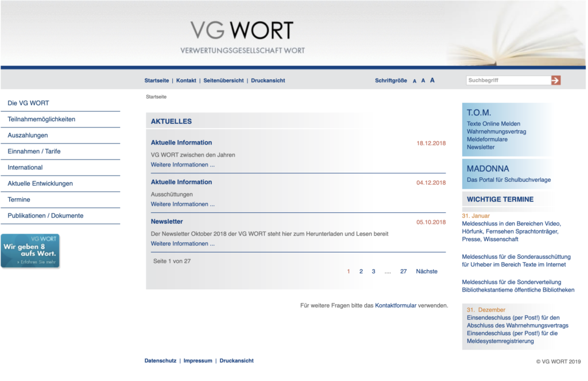Click the orange search arrow button
588x381 pixels.
coord(556,80)
